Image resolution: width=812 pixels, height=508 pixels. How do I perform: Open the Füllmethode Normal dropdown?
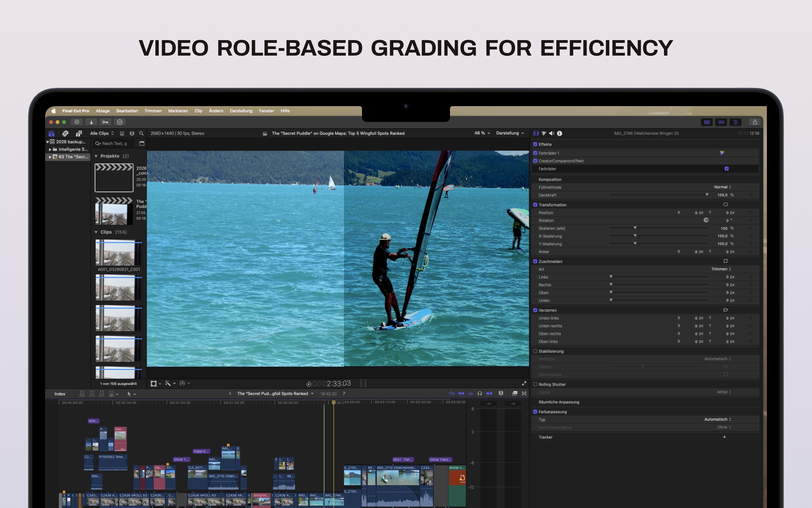point(722,187)
